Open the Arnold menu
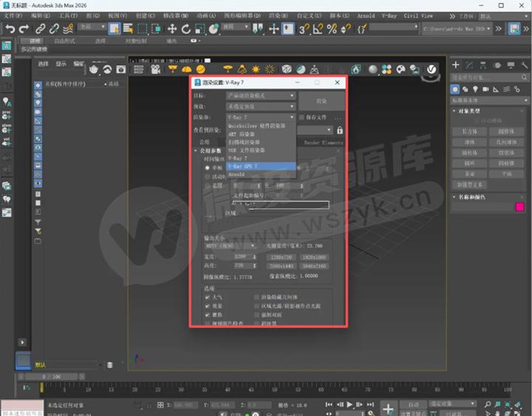This screenshot has width=532, height=416. tap(366, 15)
